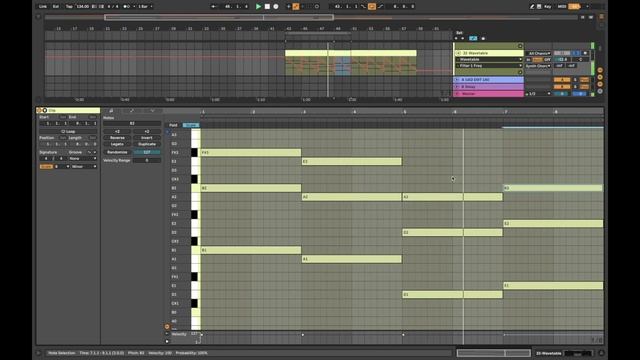
Task: Click the next locator arrow
Action: click(462, 38)
